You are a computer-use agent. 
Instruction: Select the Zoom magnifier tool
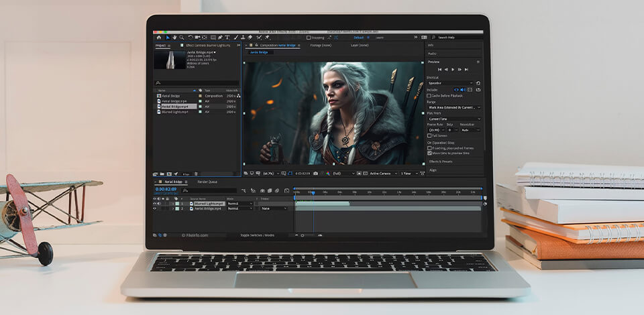click(182, 38)
